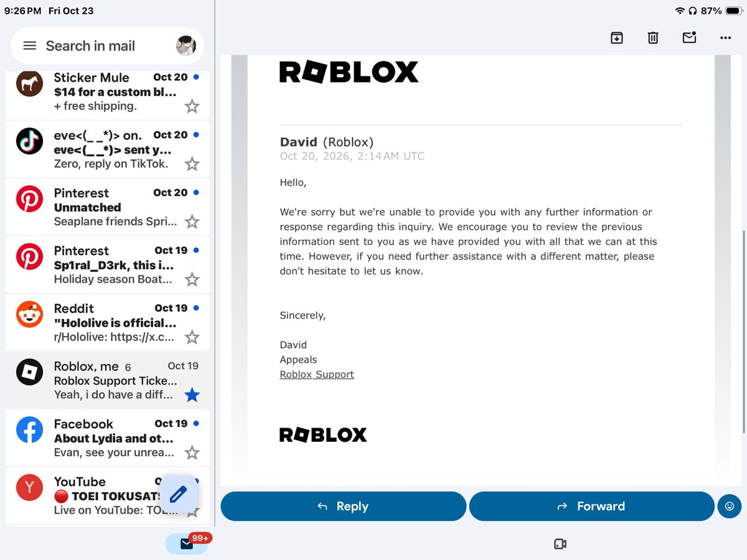Open the Sticker Mule horse avatar

pos(29,83)
